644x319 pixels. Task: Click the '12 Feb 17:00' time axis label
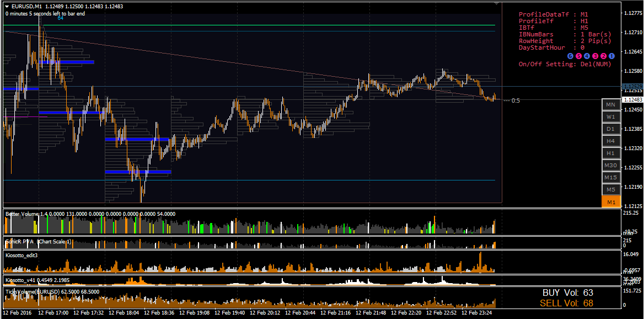[53, 312]
